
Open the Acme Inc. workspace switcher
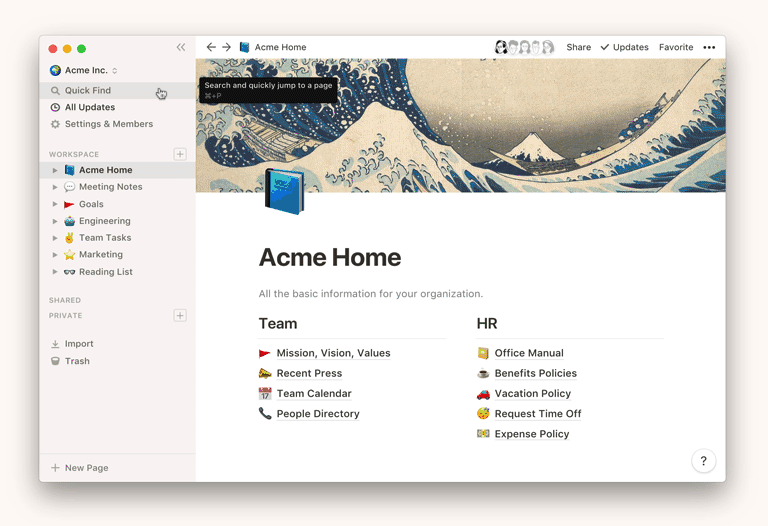[x=84, y=71]
